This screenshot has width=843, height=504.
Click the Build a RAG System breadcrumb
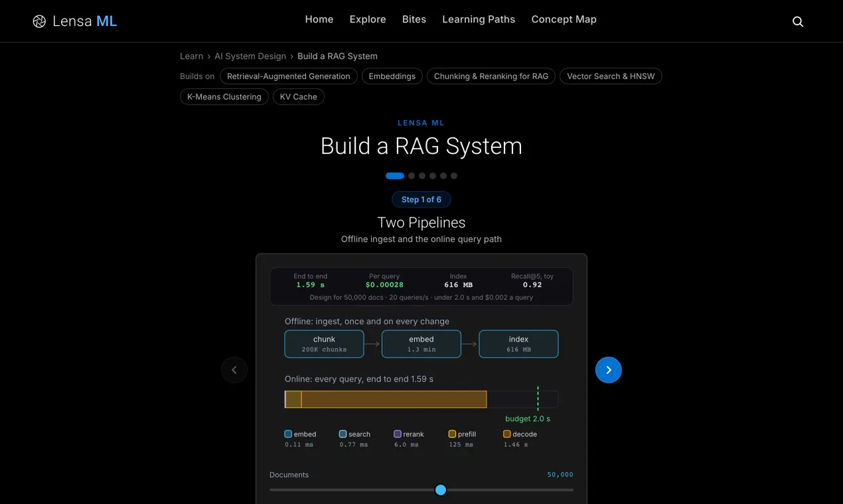[337, 56]
